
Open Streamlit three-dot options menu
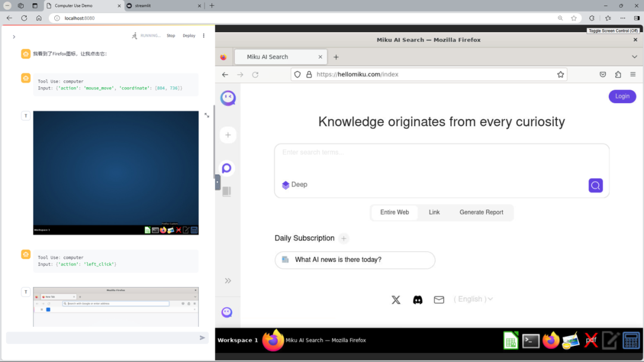tap(204, 36)
